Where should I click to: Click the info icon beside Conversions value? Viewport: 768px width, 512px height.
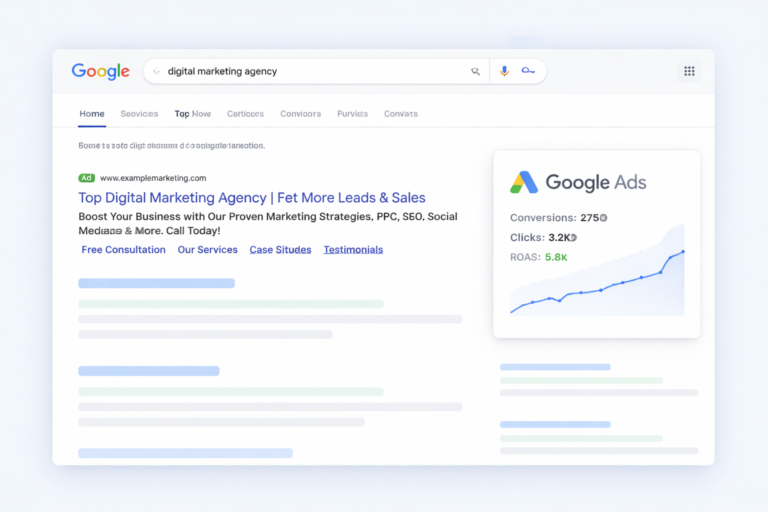603,218
